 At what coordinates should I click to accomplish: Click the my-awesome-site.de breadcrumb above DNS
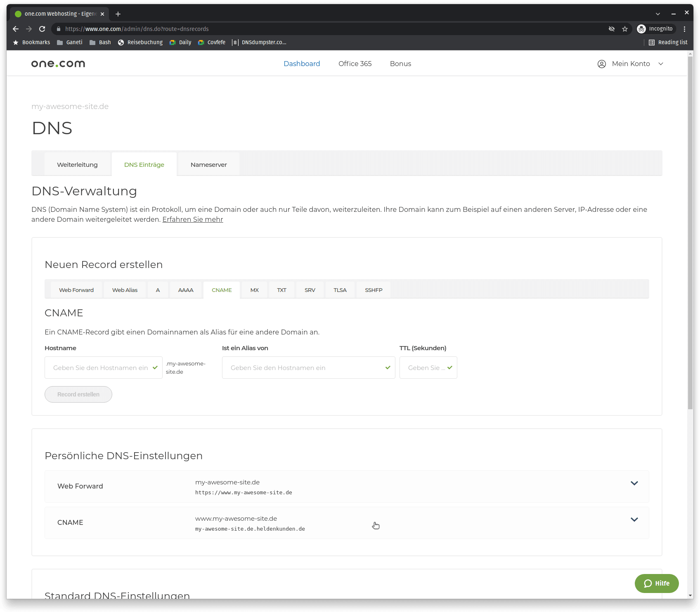point(70,107)
